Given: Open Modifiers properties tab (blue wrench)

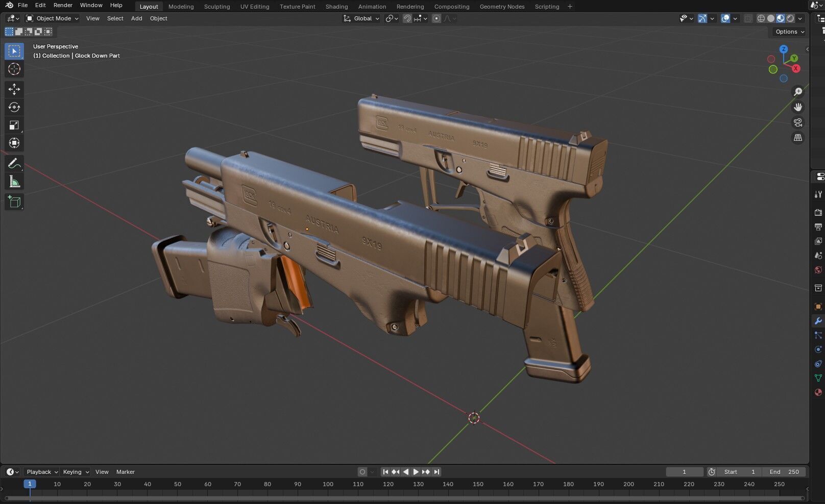Looking at the screenshot, I should (818, 321).
